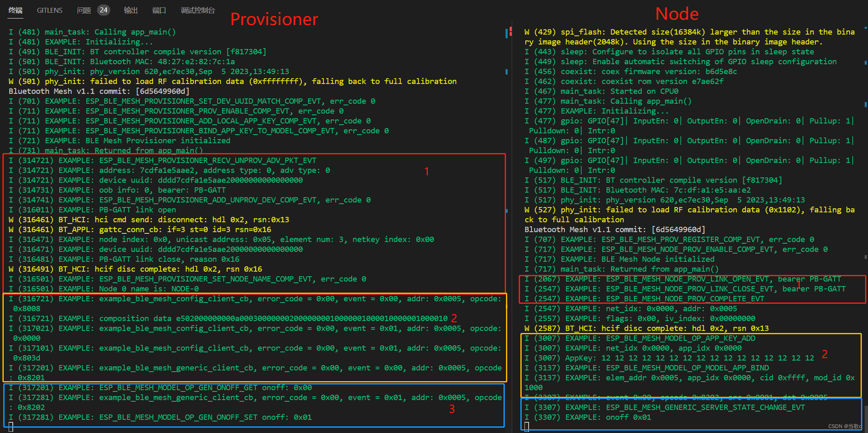
Task: Click "NODE_PROV_LINK_CLOSE_EVT" line
Action: (685, 289)
